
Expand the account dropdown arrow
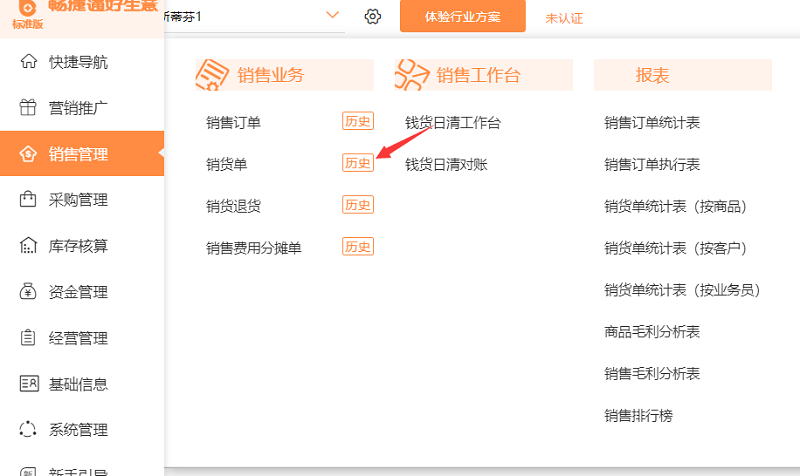(333, 15)
